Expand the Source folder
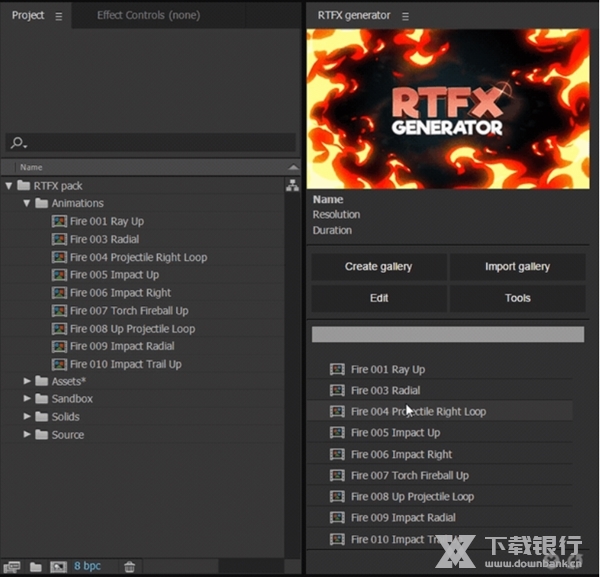600x577 pixels. pyautogui.click(x=26, y=434)
